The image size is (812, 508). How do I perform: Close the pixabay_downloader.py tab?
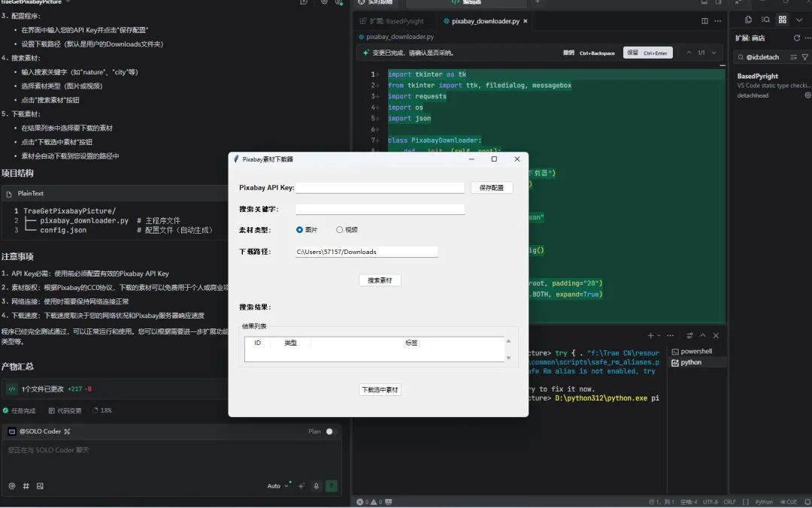click(525, 21)
